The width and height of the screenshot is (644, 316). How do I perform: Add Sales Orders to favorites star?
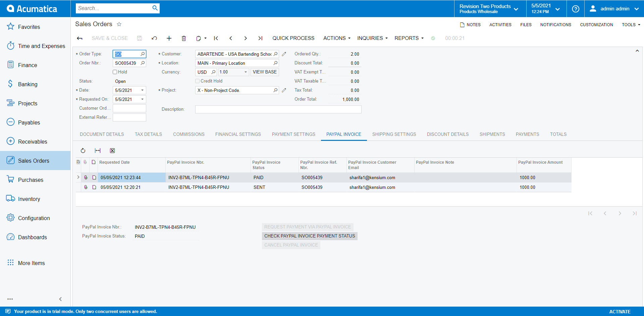119,24
